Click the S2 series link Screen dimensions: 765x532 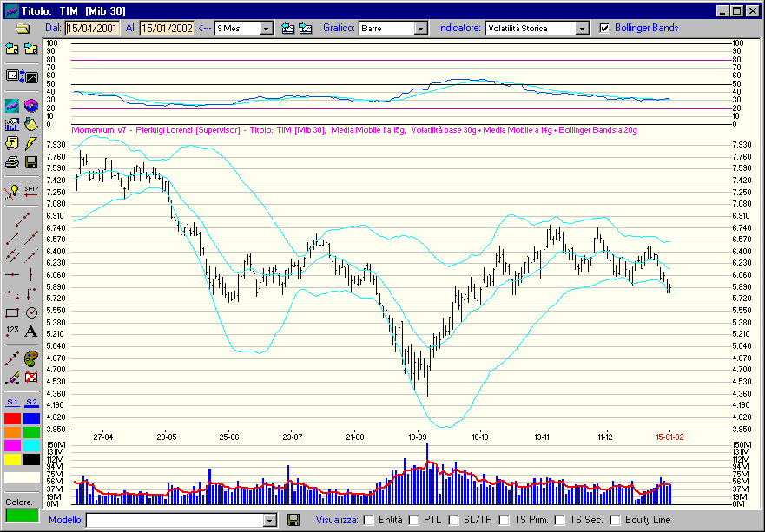pyautogui.click(x=32, y=403)
